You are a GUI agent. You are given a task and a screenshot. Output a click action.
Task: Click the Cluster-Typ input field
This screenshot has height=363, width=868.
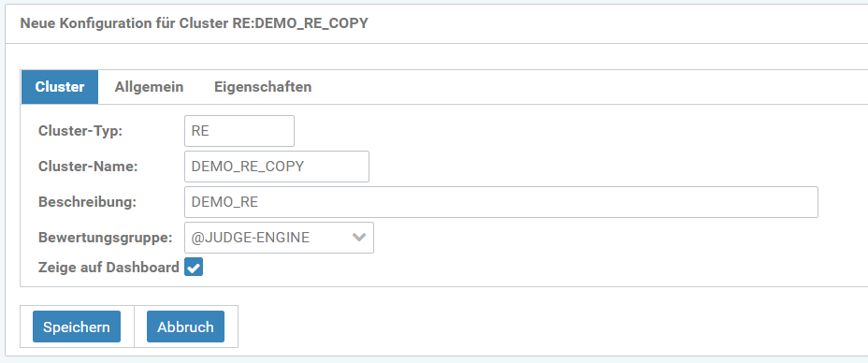[239, 131]
